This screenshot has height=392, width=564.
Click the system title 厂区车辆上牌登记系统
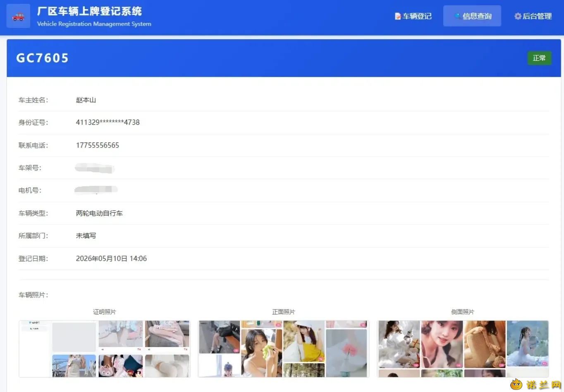(89, 11)
